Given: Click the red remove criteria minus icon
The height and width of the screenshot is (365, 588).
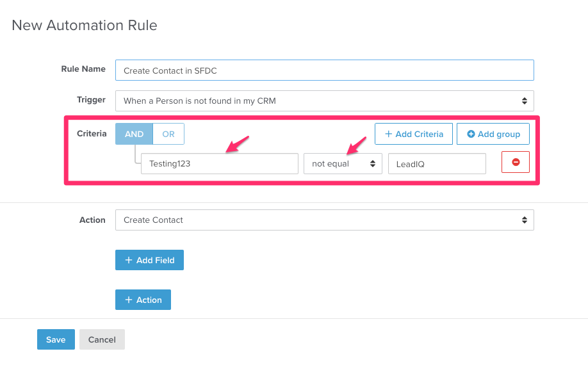Looking at the screenshot, I should click(x=516, y=163).
